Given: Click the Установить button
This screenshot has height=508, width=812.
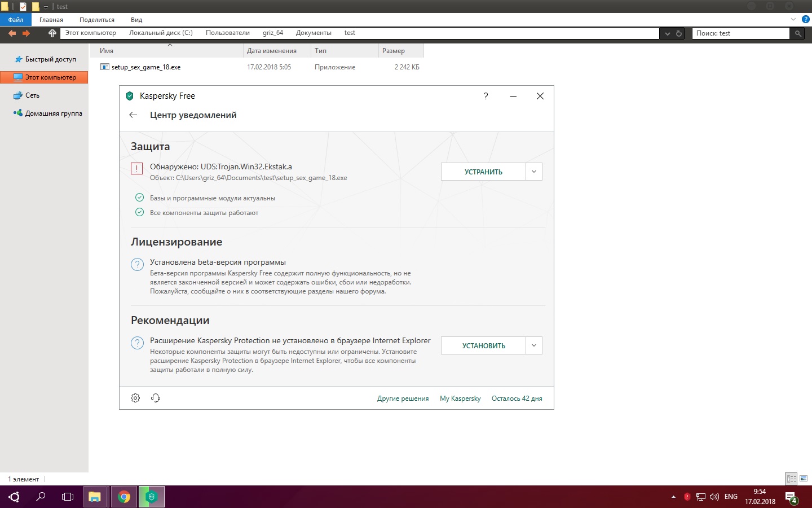Looking at the screenshot, I should pyautogui.click(x=483, y=345).
